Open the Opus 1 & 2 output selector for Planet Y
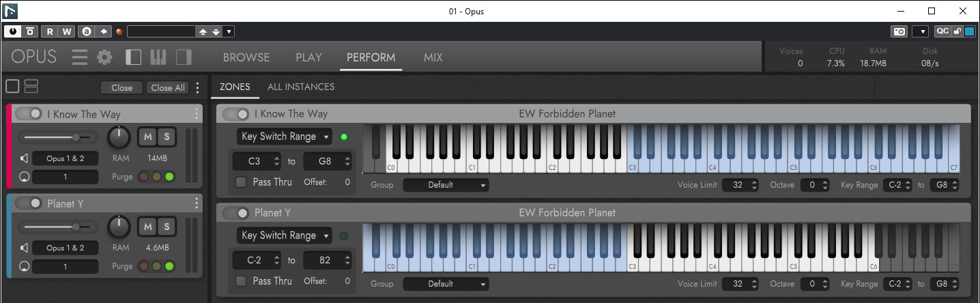Image resolution: width=980 pixels, height=303 pixels. (65, 248)
